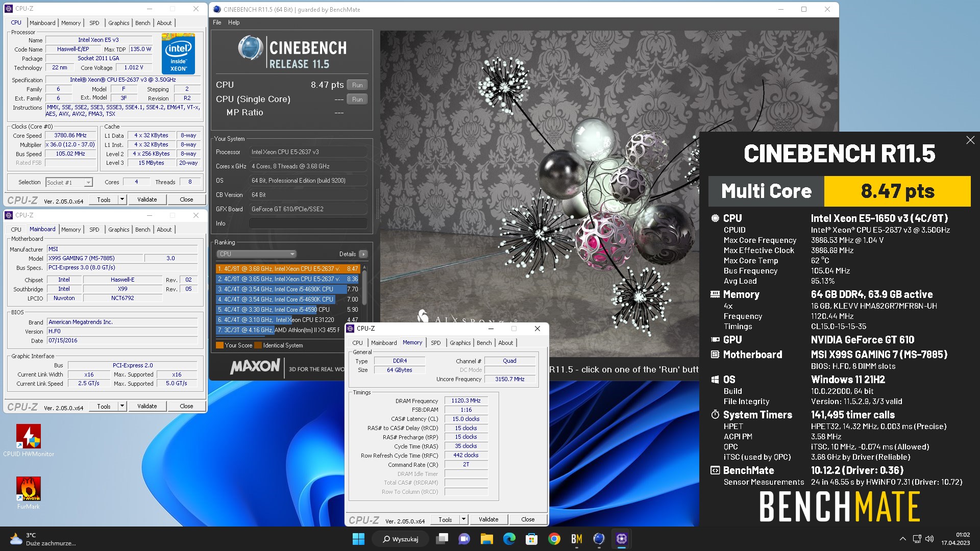Expand Tools arrow in Mainboard CPU-Z window

point(122,406)
